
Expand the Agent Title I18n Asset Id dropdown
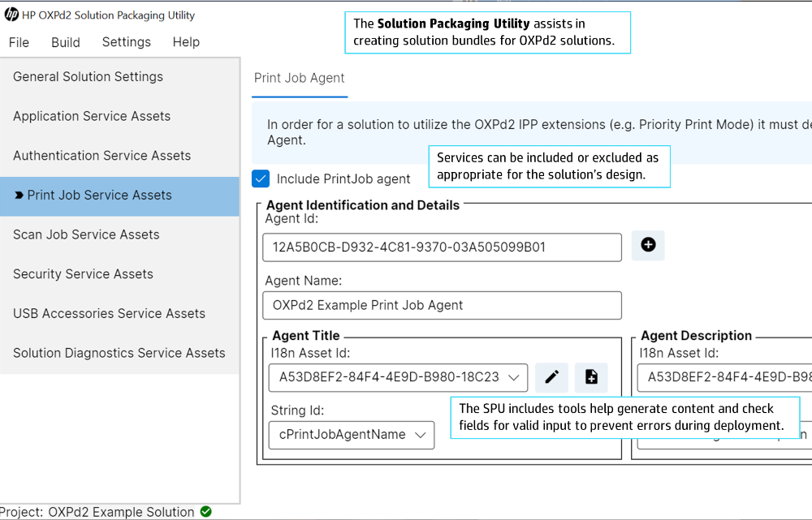(398, 377)
